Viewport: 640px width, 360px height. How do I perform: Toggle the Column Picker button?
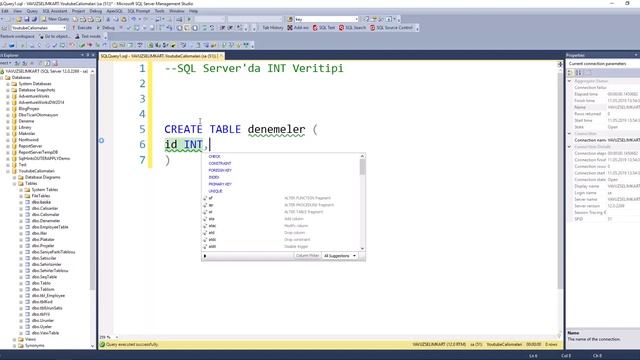(307, 256)
